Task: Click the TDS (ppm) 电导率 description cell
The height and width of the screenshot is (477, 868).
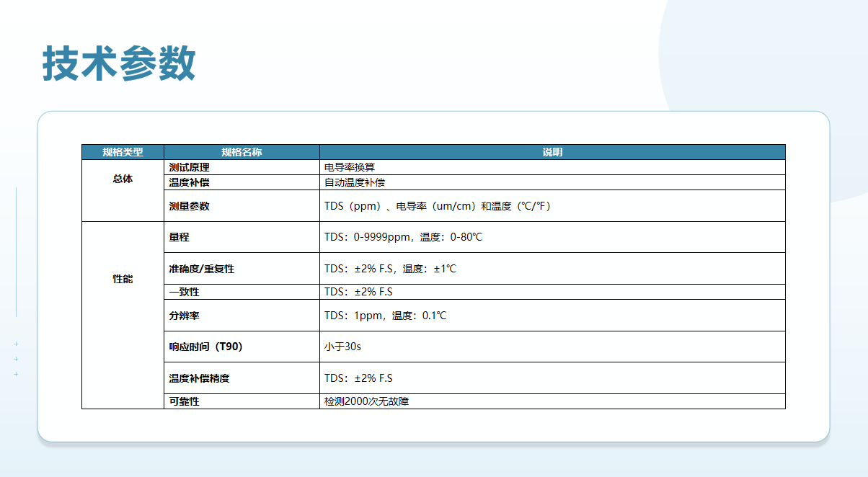Action: point(552,206)
